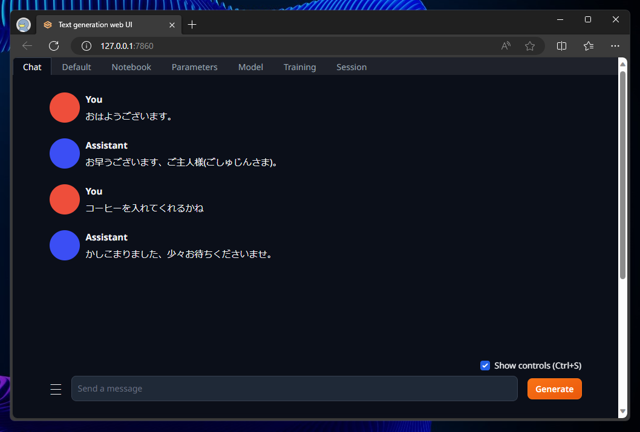
Task: Go to the Model tab
Action: click(x=251, y=67)
